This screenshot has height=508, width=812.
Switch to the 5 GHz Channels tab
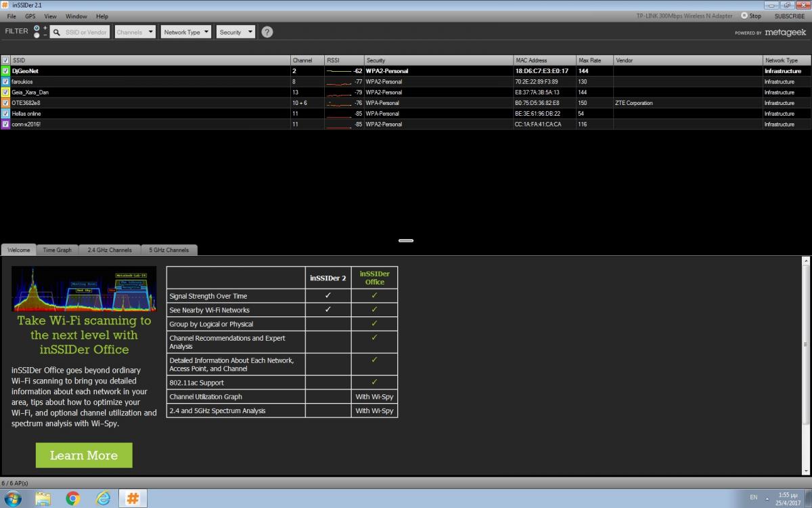168,250
